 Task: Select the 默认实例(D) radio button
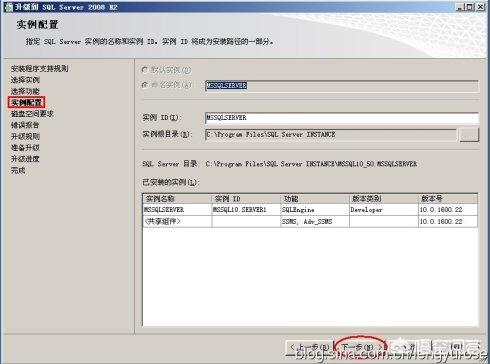144,70
